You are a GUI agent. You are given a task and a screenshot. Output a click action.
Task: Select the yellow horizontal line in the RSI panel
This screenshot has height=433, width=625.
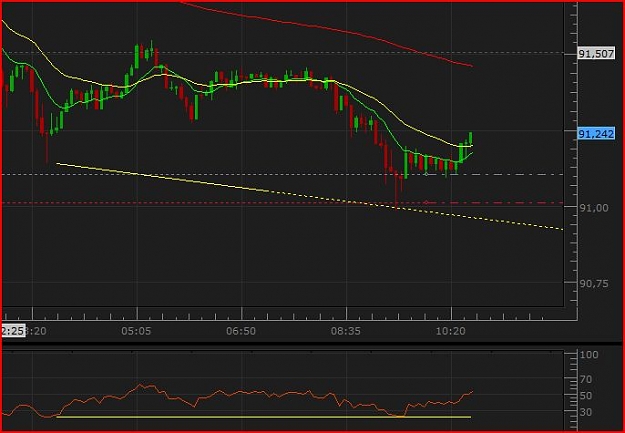click(x=263, y=417)
